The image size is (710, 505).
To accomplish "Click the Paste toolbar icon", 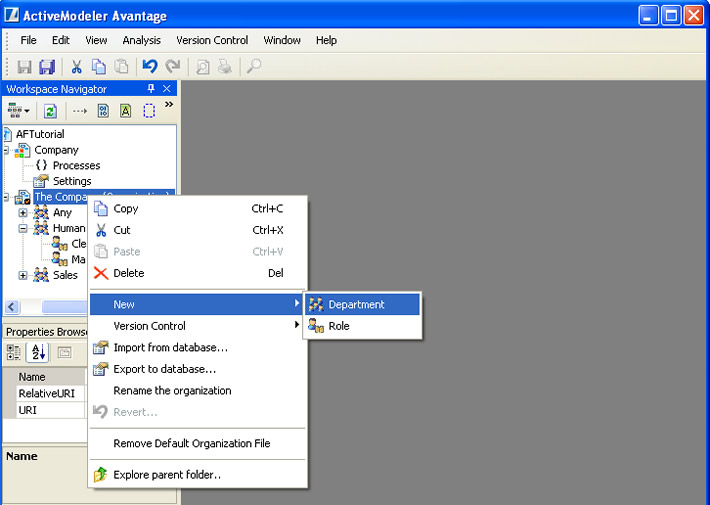I will click(x=121, y=67).
